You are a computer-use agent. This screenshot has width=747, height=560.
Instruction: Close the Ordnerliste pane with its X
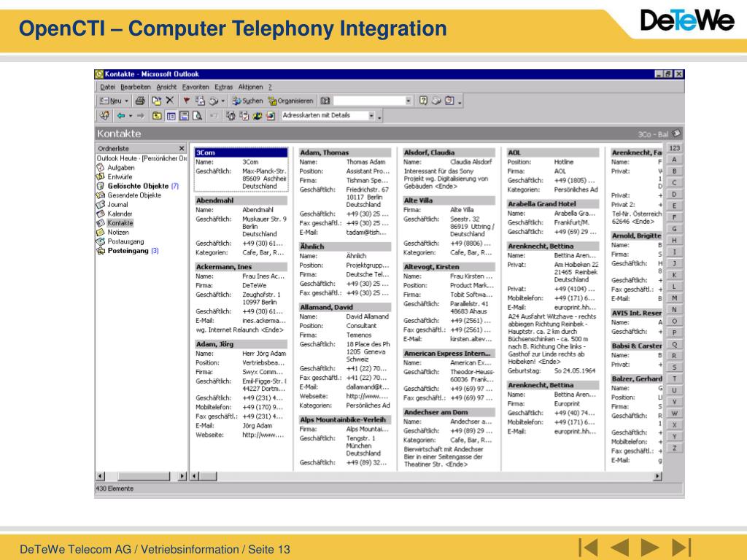click(181, 149)
